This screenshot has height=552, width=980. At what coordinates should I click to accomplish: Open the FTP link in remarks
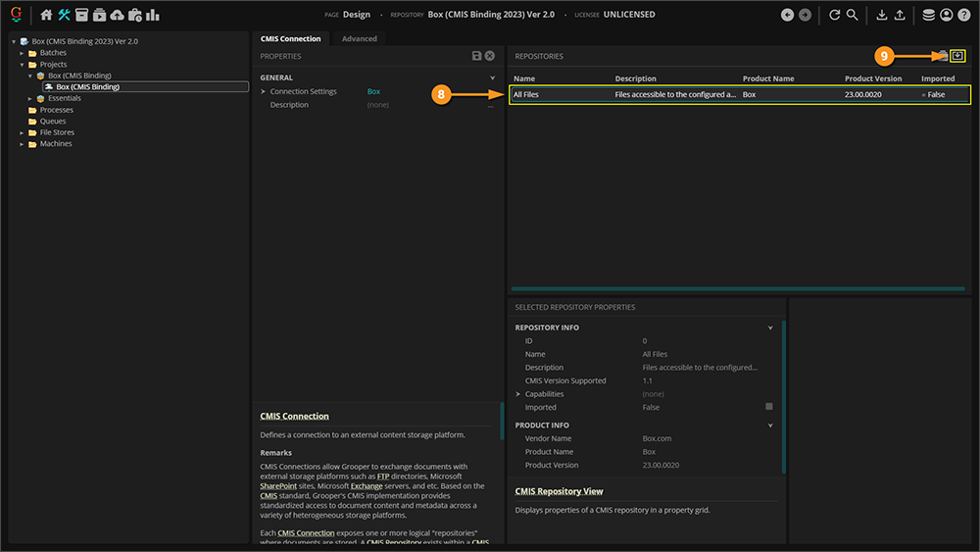point(383,476)
